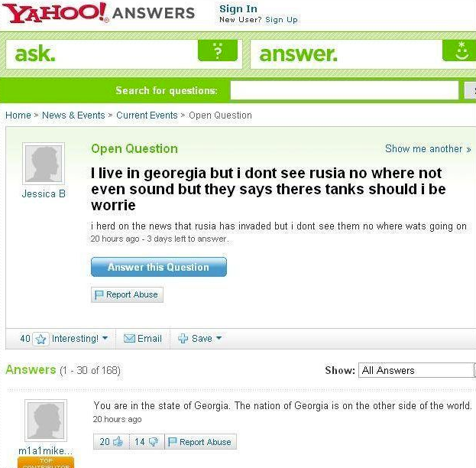Go to News & Events breadcrumb
Image resolution: width=476 pixels, height=468 pixels.
[73, 115]
